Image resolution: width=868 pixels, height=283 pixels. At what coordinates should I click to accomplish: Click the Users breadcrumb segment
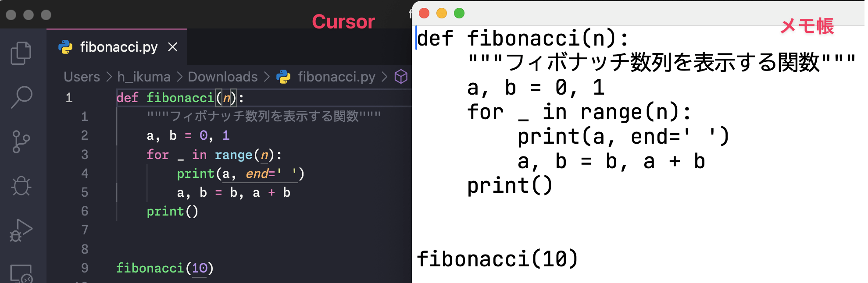82,77
